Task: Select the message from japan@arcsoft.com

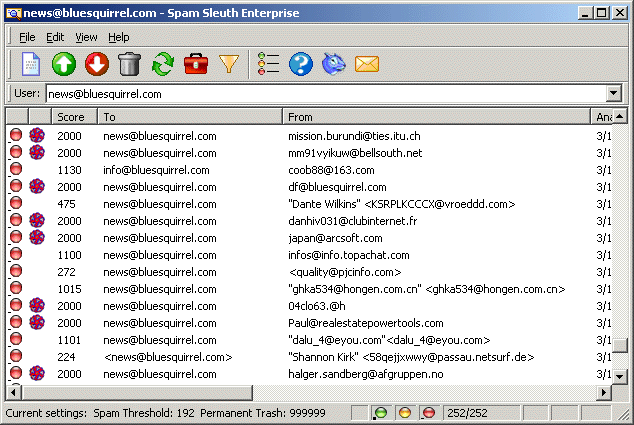Action: [x=335, y=238]
